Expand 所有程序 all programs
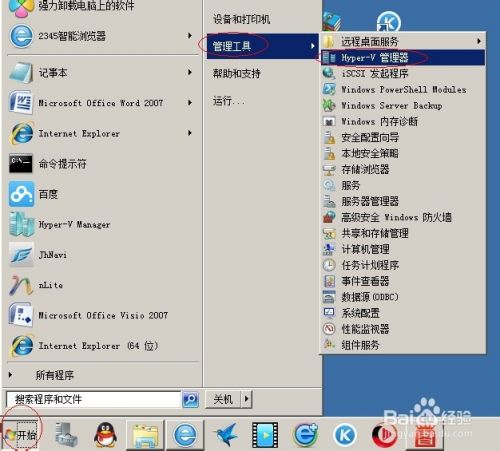This screenshot has height=451, width=500. click(55, 375)
